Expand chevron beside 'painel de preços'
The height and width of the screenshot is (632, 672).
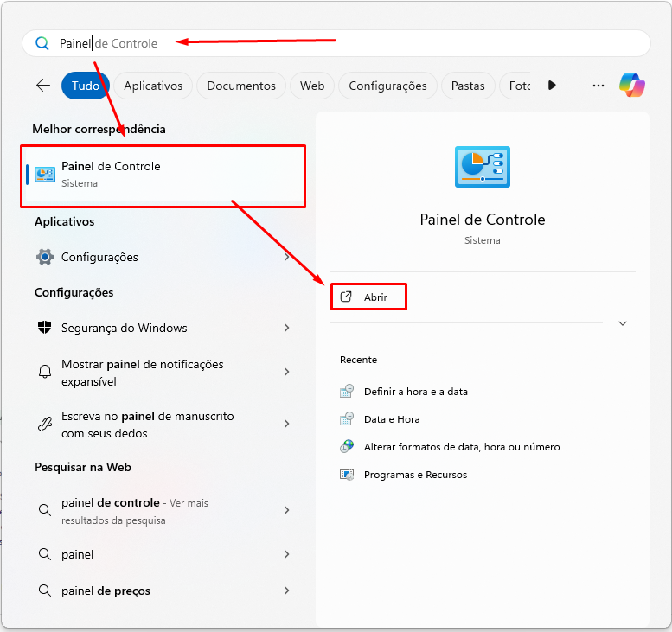point(287,591)
